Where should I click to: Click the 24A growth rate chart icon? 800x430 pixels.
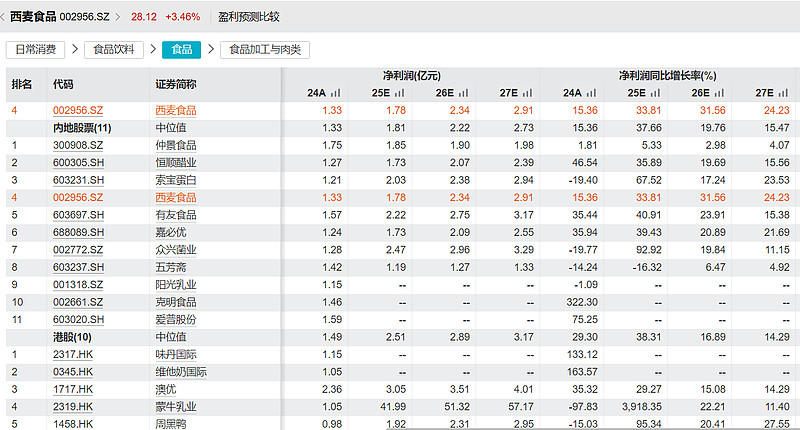[591, 93]
